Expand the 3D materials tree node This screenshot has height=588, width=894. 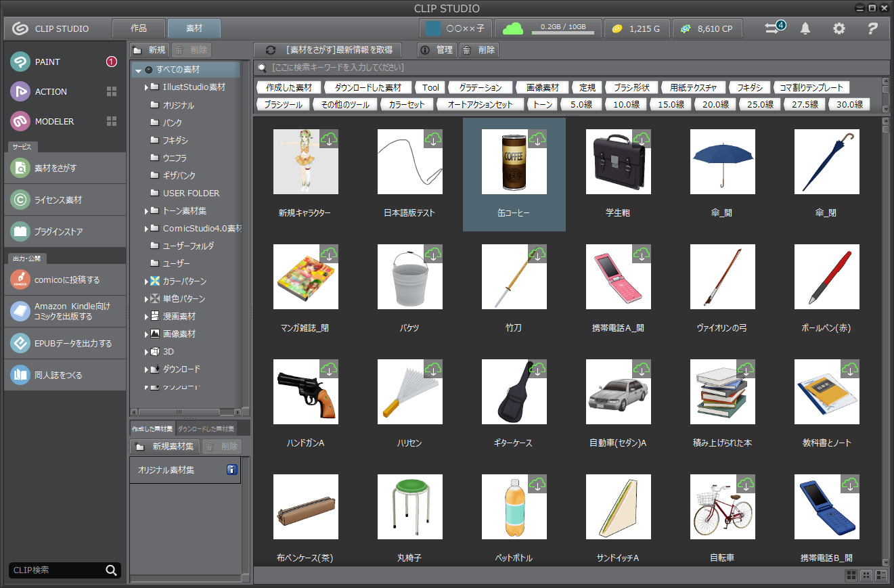145,351
